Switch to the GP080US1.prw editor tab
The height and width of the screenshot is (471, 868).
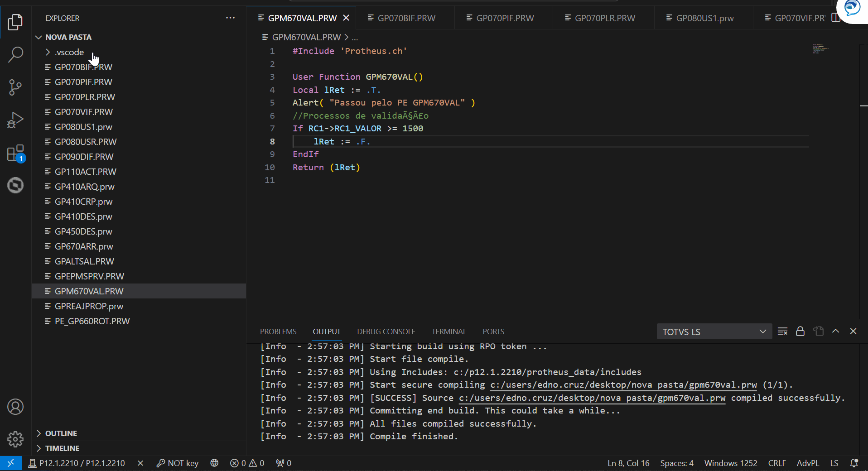click(x=704, y=18)
